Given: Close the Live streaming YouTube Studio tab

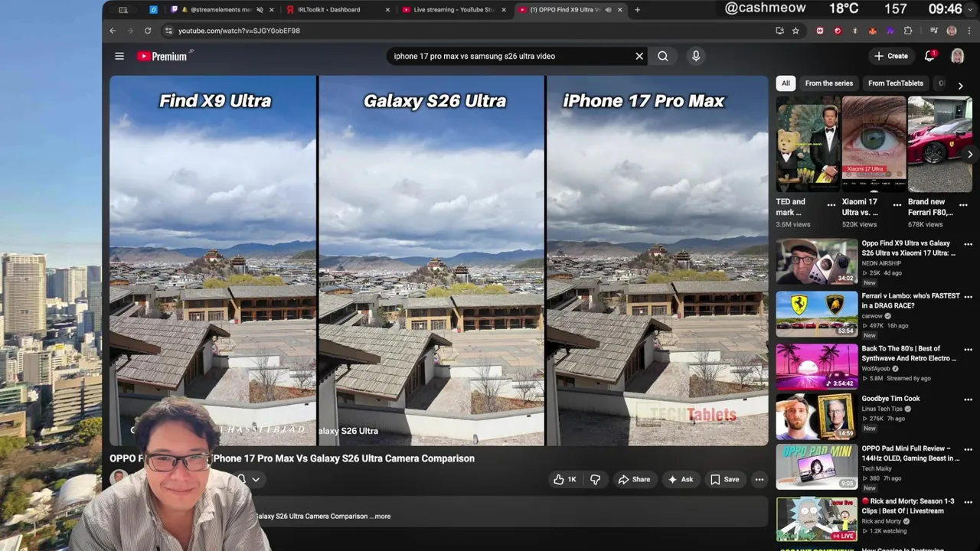Looking at the screenshot, I should 504,10.
